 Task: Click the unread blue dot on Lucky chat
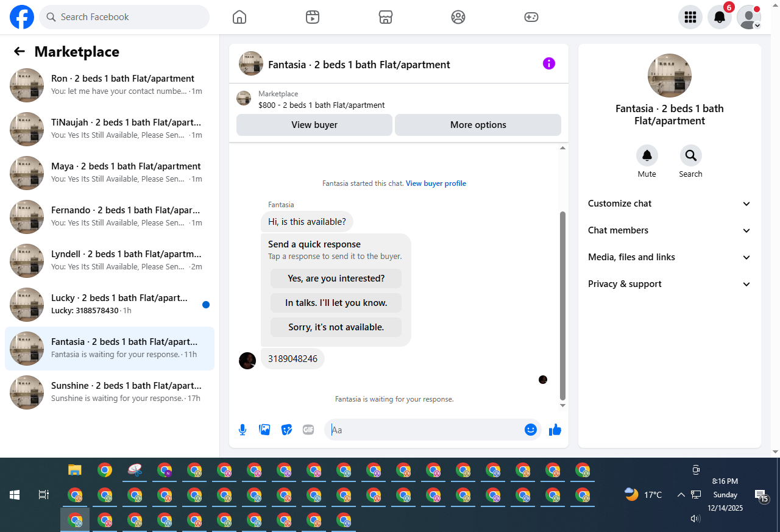206,305
